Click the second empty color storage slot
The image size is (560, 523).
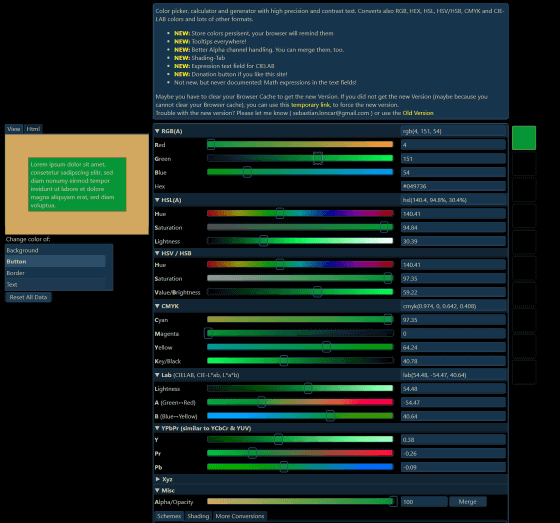coord(524,190)
